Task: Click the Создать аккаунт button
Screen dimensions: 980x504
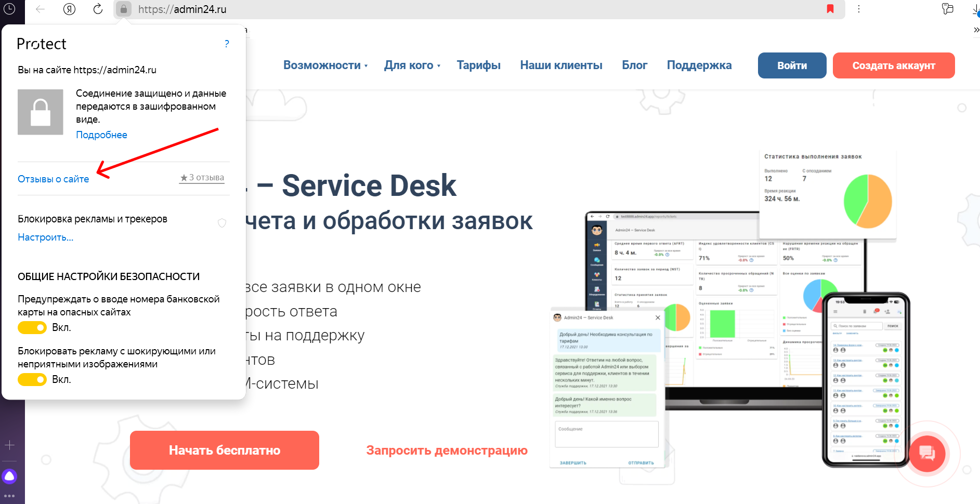Action: pos(894,65)
